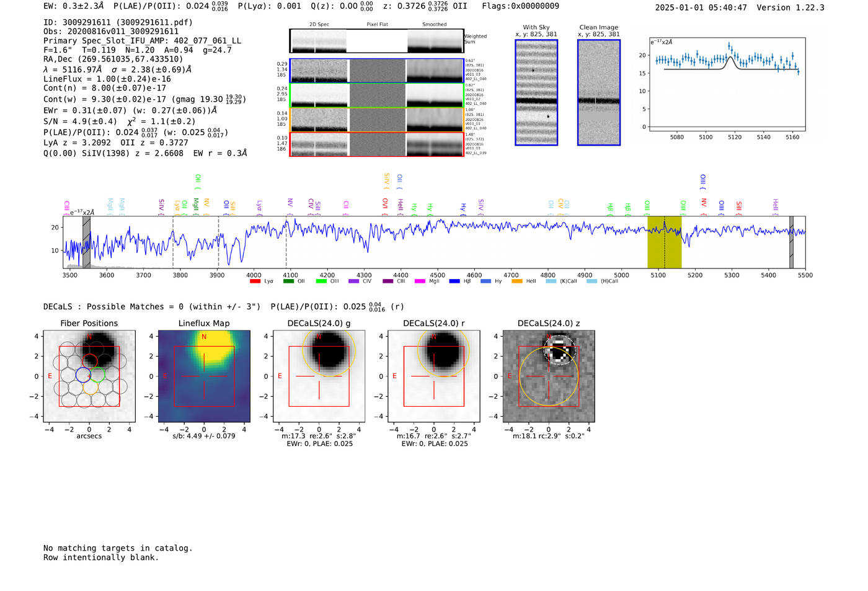Click the dashed vertical line near 4090 Å

coord(286,242)
